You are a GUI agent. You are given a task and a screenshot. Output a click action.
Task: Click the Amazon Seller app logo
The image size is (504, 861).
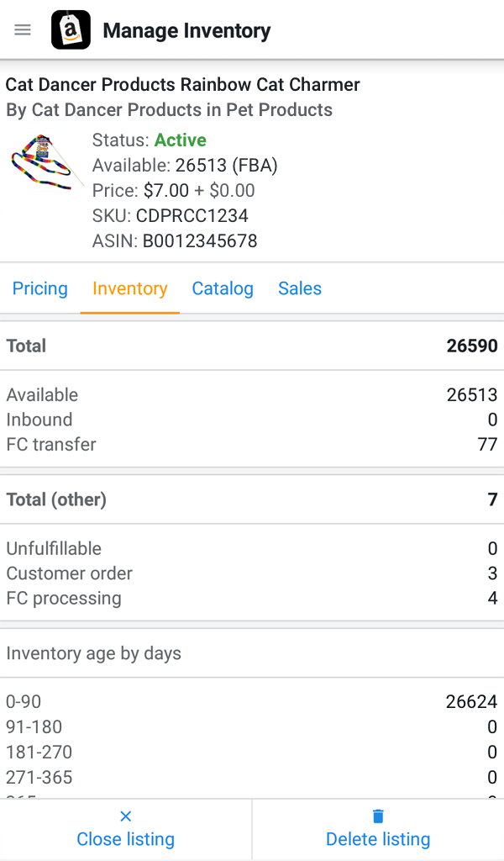[x=71, y=29]
